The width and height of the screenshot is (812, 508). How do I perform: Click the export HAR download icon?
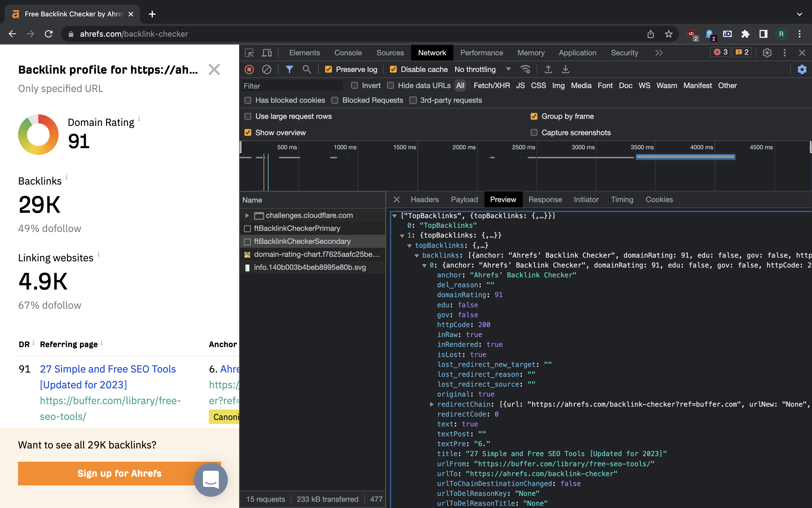tap(566, 69)
